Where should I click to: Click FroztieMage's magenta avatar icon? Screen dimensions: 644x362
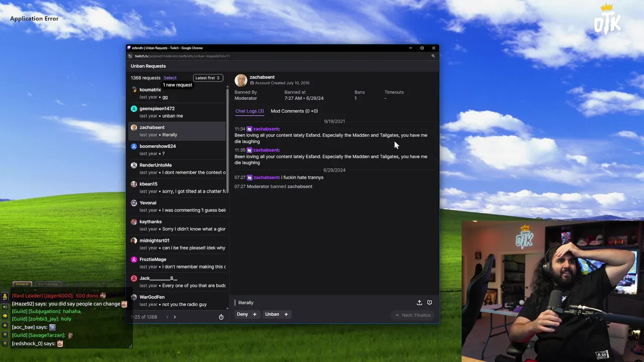[134, 259]
